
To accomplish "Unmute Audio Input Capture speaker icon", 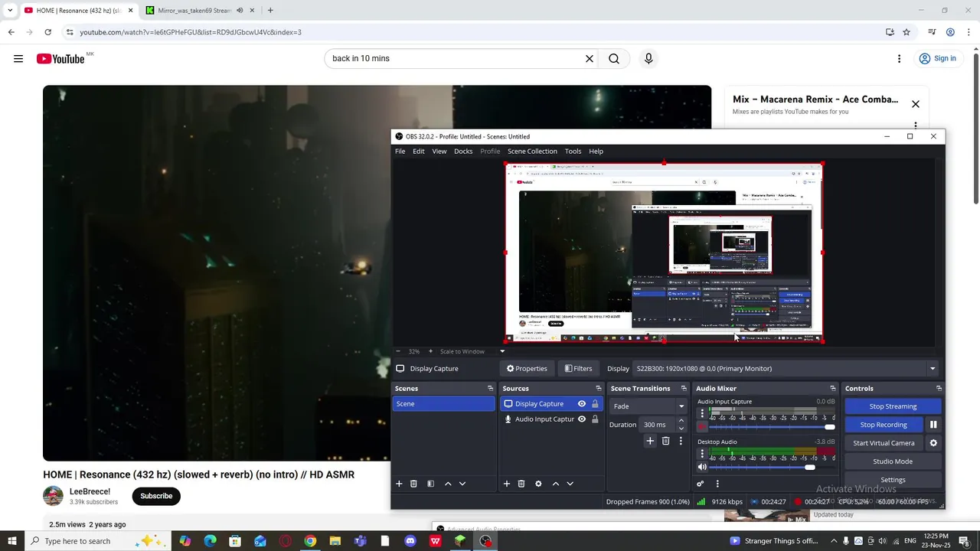I will tap(702, 427).
